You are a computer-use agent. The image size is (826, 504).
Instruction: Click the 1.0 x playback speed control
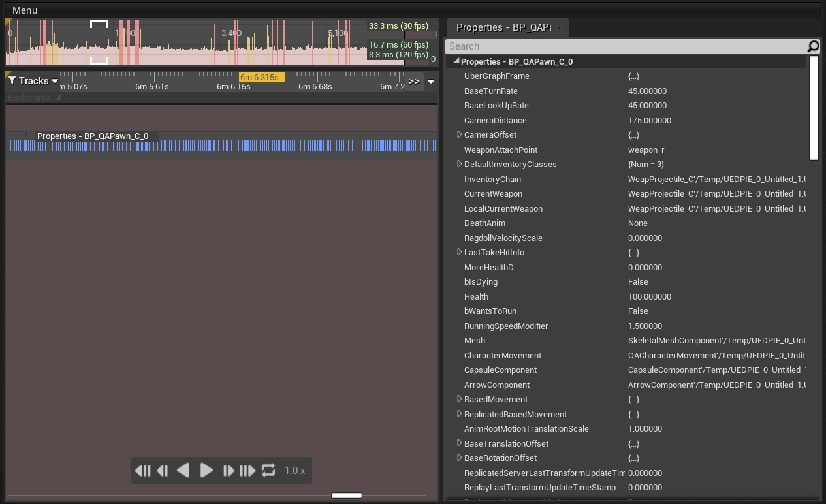294,471
